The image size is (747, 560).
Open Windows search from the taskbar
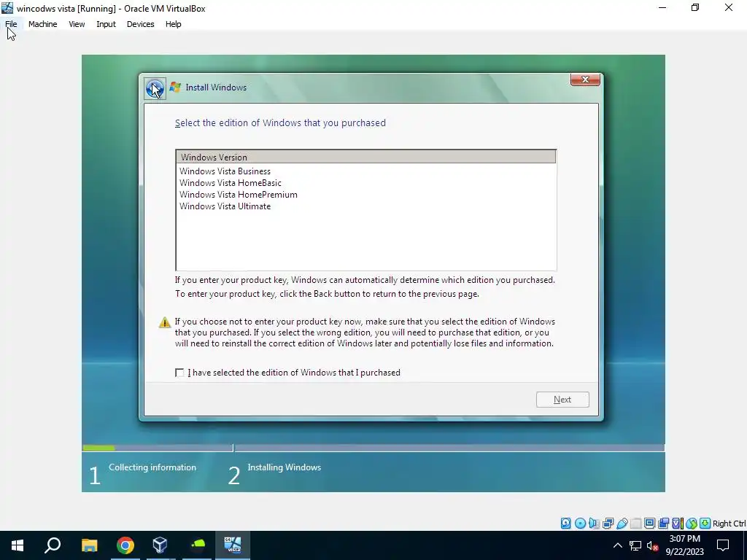pyautogui.click(x=53, y=545)
